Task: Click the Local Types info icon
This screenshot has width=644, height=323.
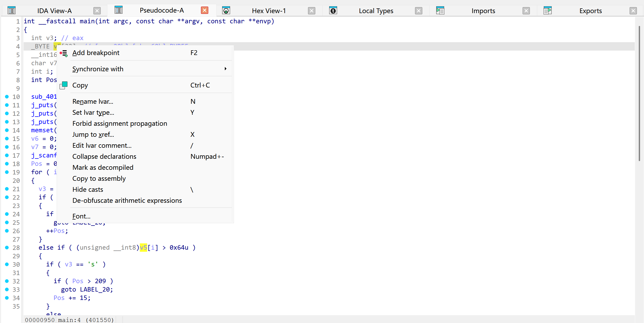Action: (x=333, y=10)
